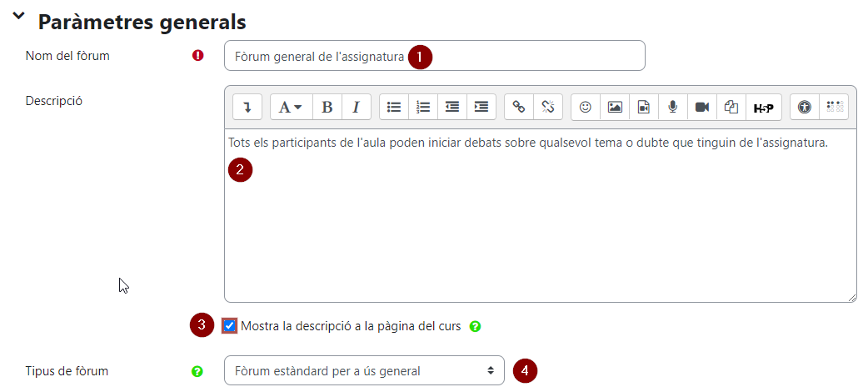Add a hyperlink with the link icon
Screen dimensions: 868x392
coord(519,107)
